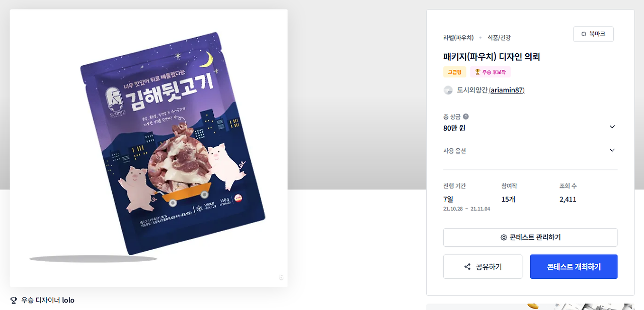
Task: Click the small watermark icon on image corner
Action: coord(281,277)
